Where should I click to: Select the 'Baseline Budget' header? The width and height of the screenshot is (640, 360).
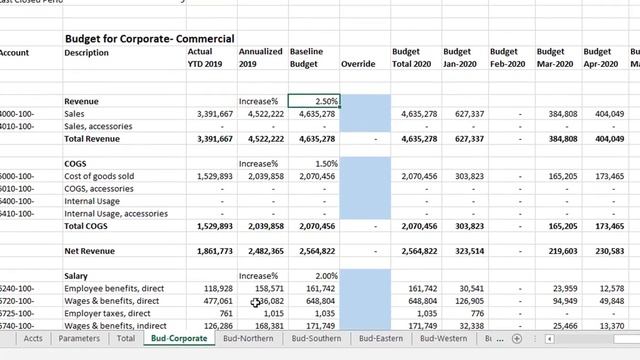(x=307, y=58)
